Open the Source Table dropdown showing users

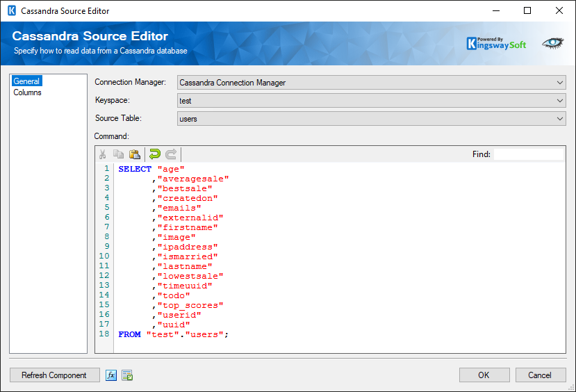[x=372, y=119]
